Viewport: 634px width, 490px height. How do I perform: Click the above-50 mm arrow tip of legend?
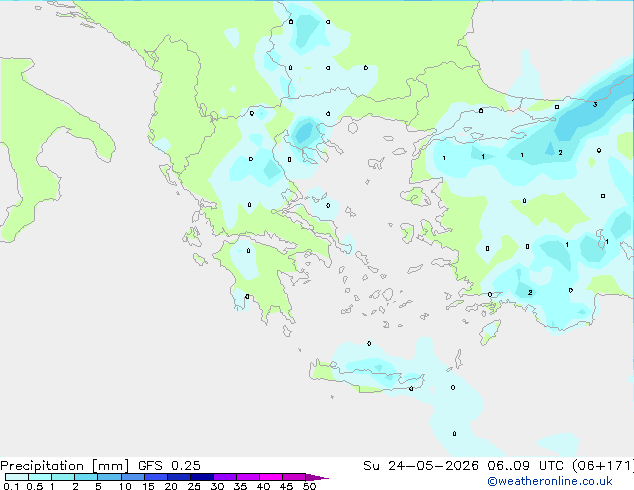tap(317, 477)
